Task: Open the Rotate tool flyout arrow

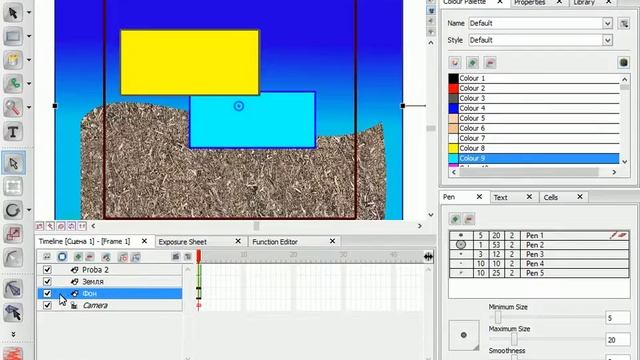Action: pos(29,210)
